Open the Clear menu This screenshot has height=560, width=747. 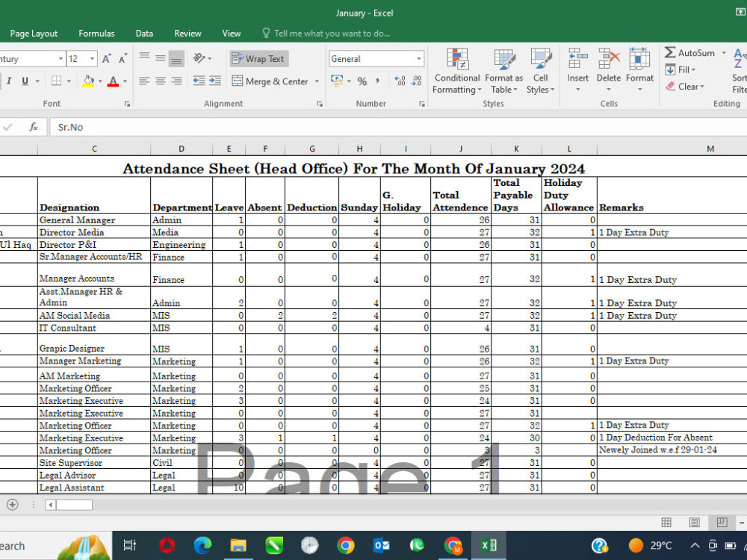(684, 86)
